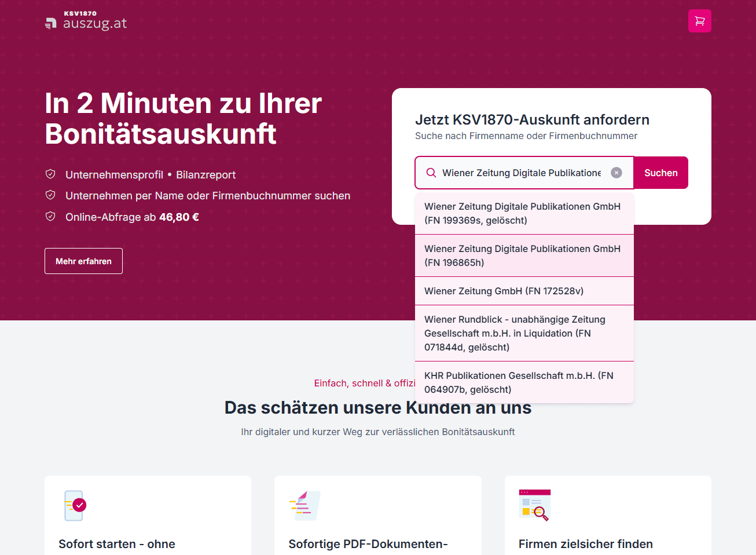Image resolution: width=756 pixels, height=555 pixels.
Task: Click the document icon above Sofortige PDF-Dokumenten
Action: tap(304, 505)
